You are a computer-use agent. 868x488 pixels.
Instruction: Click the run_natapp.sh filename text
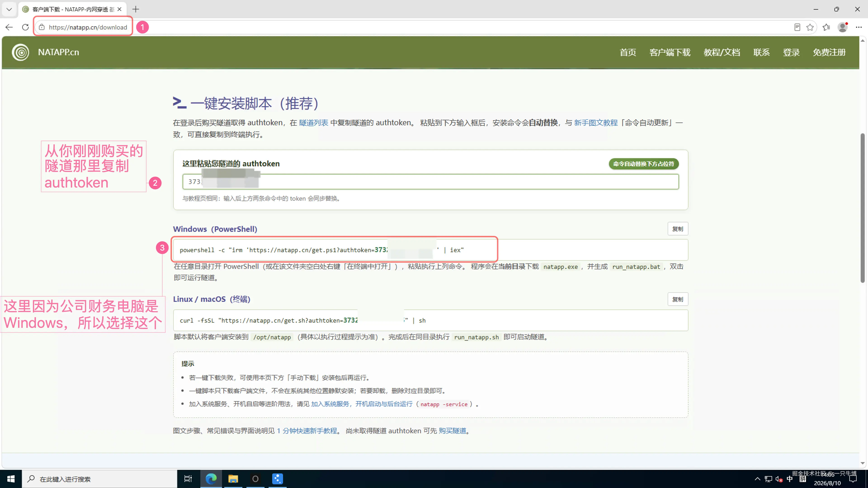pyautogui.click(x=476, y=337)
